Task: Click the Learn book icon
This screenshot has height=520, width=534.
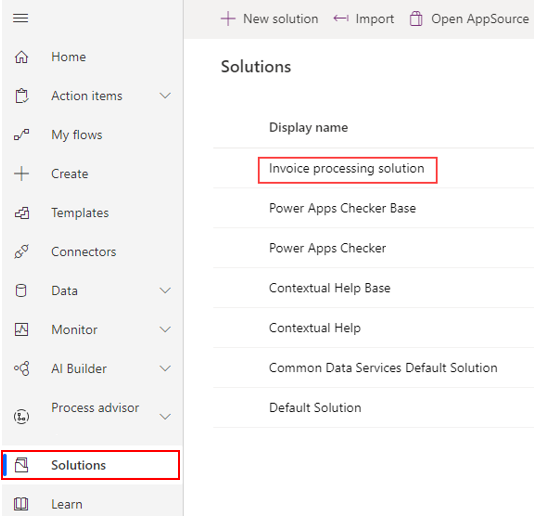Action: (21, 504)
